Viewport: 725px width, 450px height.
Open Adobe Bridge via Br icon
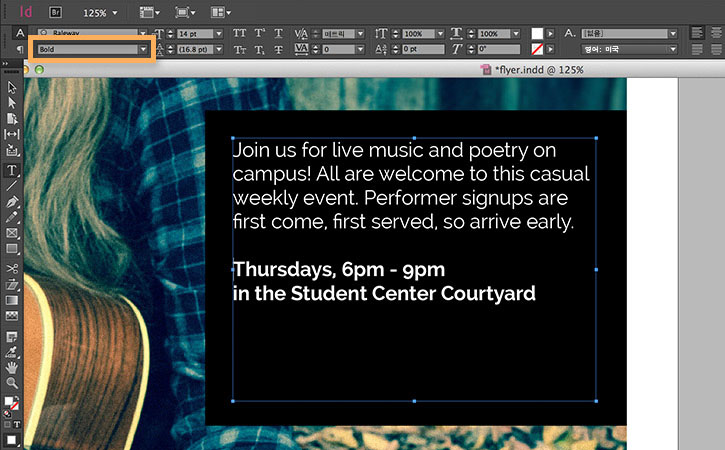pyautogui.click(x=55, y=12)
